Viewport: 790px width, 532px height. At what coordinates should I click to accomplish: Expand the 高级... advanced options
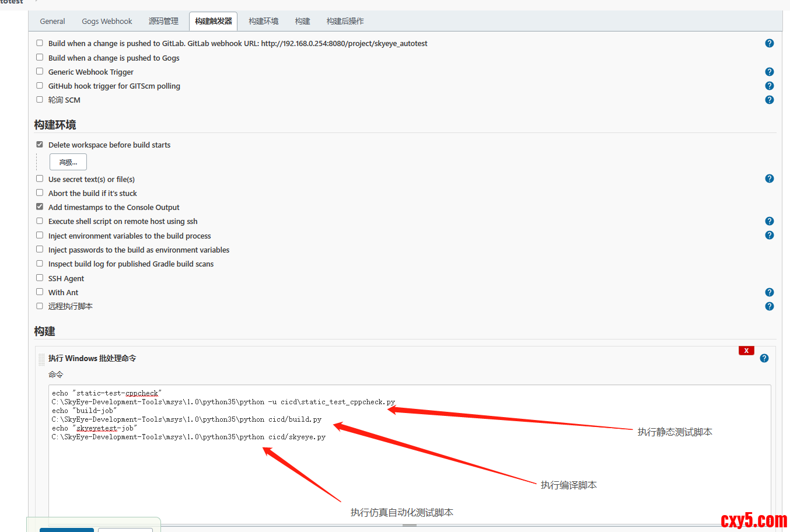tap(68, 162)
